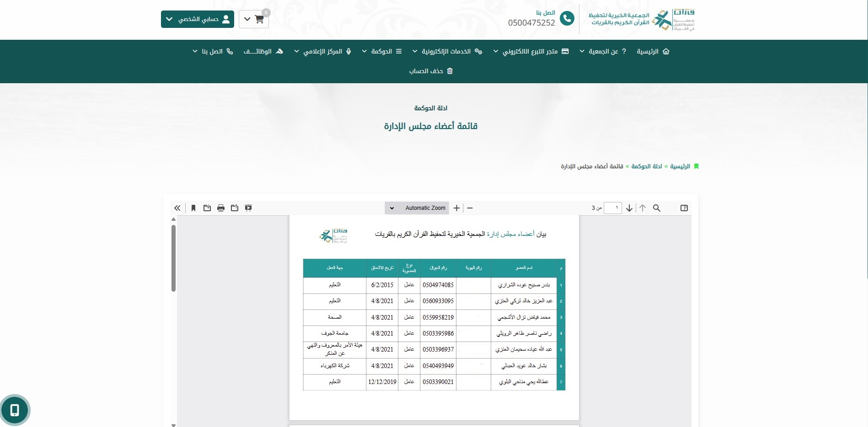Toggle the PDF viewer sidebar
This screenshot has width=868, height=427.
[684, 208]
